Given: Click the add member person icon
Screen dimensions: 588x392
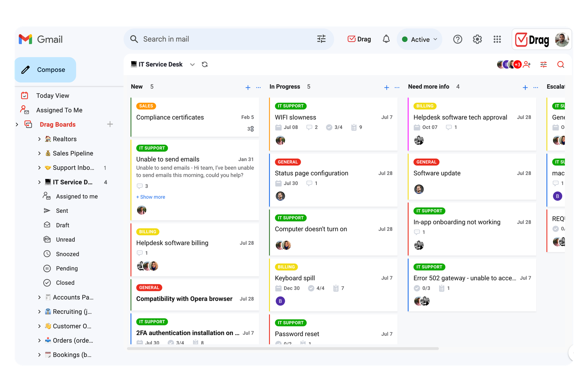Looking at the screenshot, I should [x=527, y=65].
